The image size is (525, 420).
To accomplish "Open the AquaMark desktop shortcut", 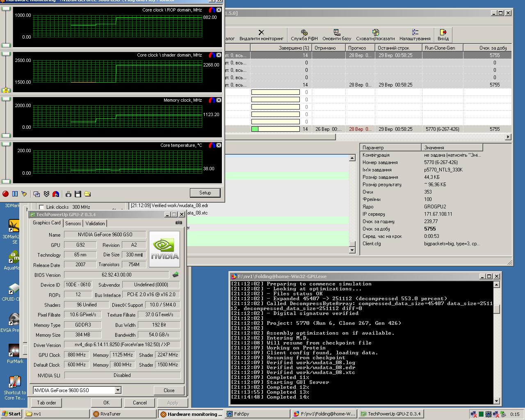I will [x=12, y=260].
